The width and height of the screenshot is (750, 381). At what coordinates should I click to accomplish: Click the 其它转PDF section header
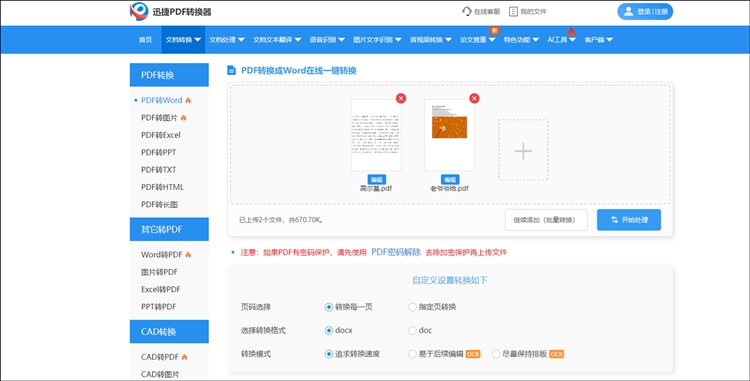pos(169,229)
